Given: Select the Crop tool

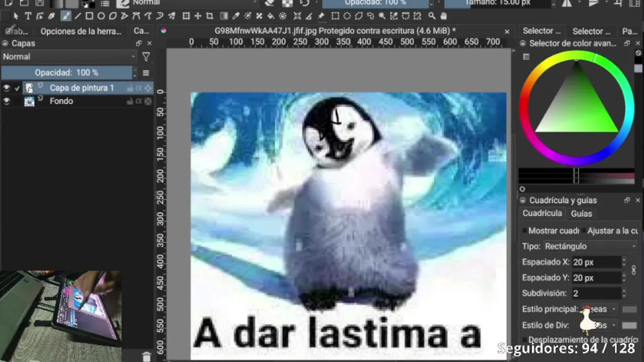Looking at the screenshot, I should click(x=209, y=16).
